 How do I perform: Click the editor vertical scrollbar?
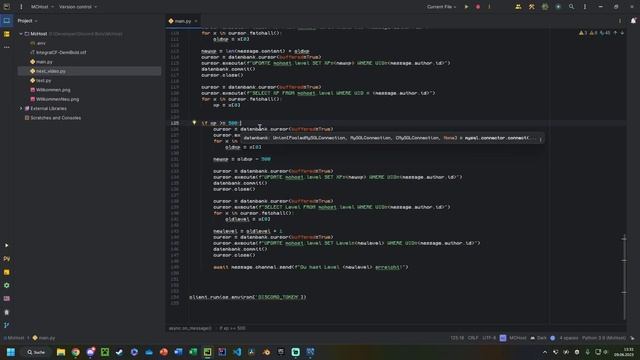[624, 277]
